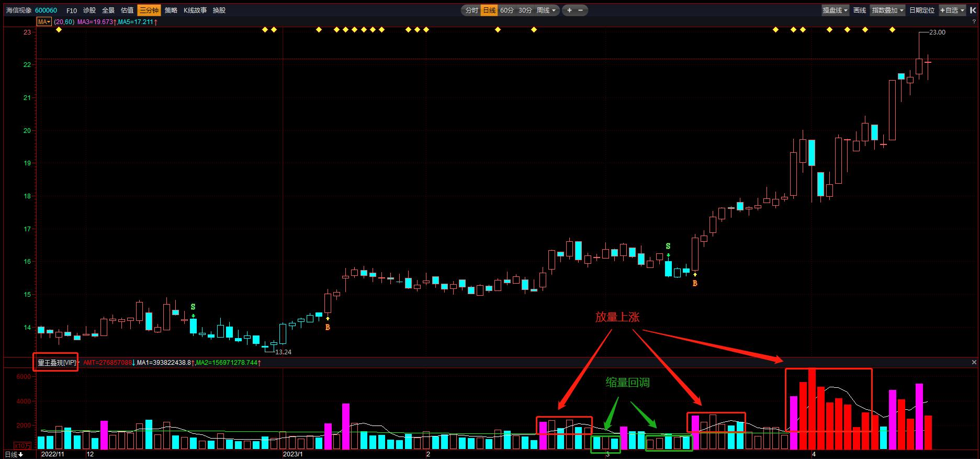Switch to the 全景 panorama view
Image resolution: width=980 pixels, height=459 pixels.
[x=108, y=10]
